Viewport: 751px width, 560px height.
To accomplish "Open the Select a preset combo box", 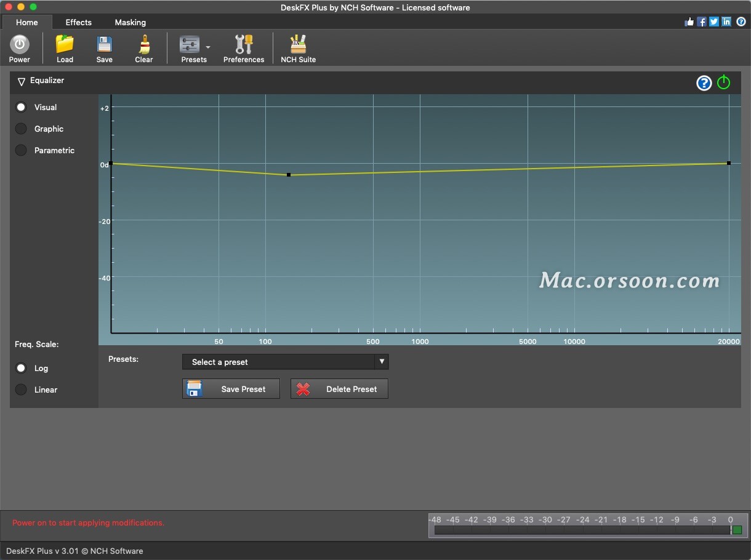I will (x=285, y=362).
